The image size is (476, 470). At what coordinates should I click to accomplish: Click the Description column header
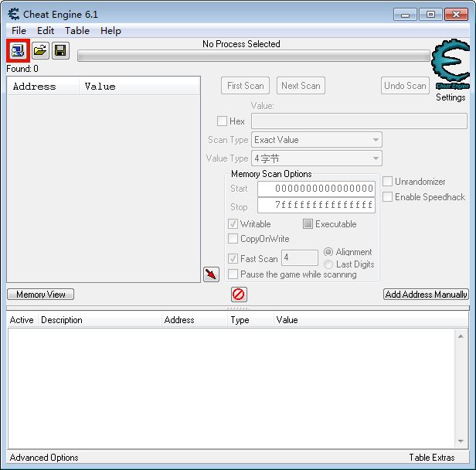click(100, 320)
